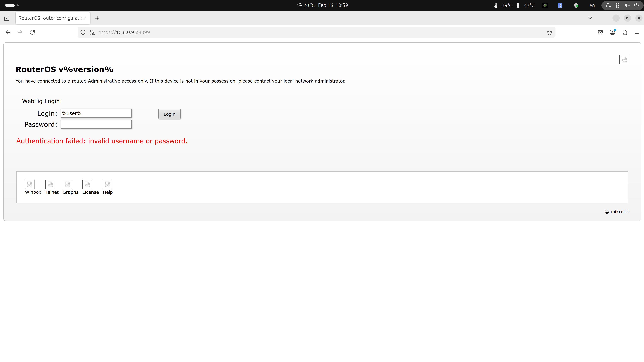Reload the current page
Image resolution: width=644 pixels, height=362 pixels.
coord(32,32)
